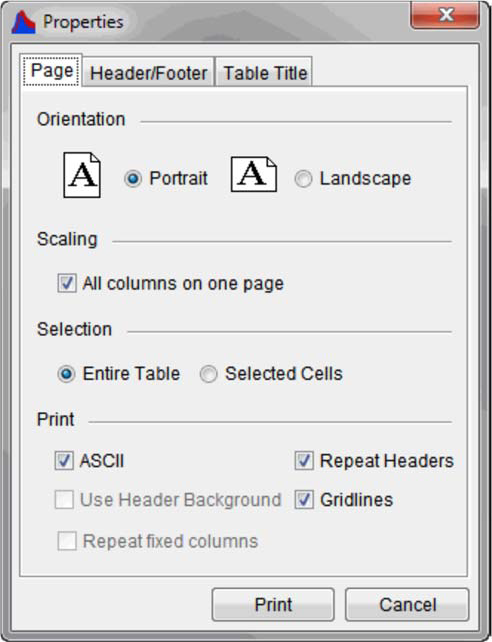The image size is (492, 642).
Task: Select the Page tab
Action: (x=52, y=70)
